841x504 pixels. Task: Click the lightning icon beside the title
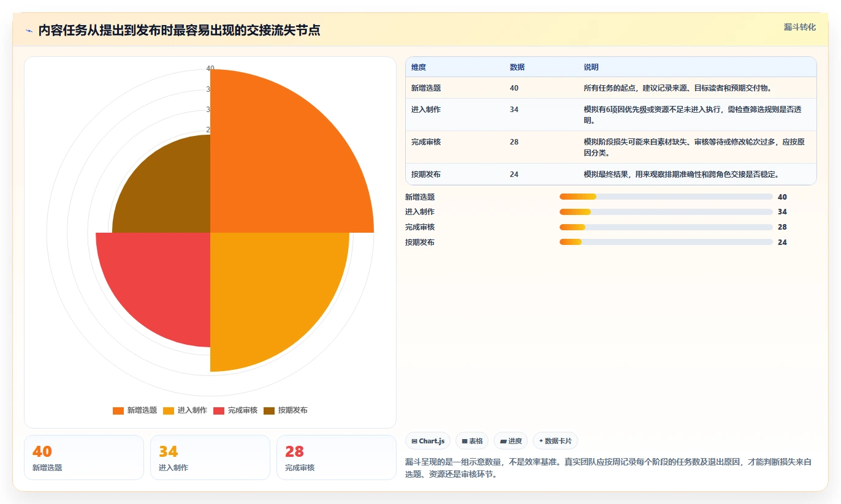click(x=29, y=31)
